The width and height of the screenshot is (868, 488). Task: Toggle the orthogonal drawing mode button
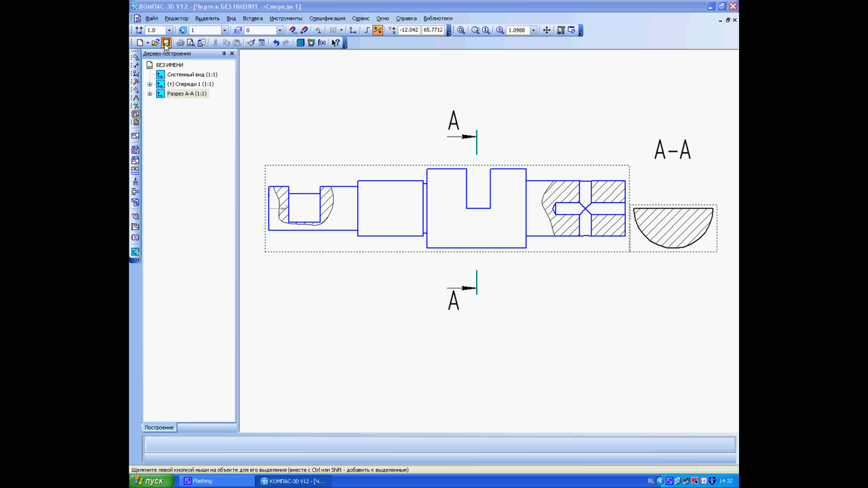pos(367,30)
